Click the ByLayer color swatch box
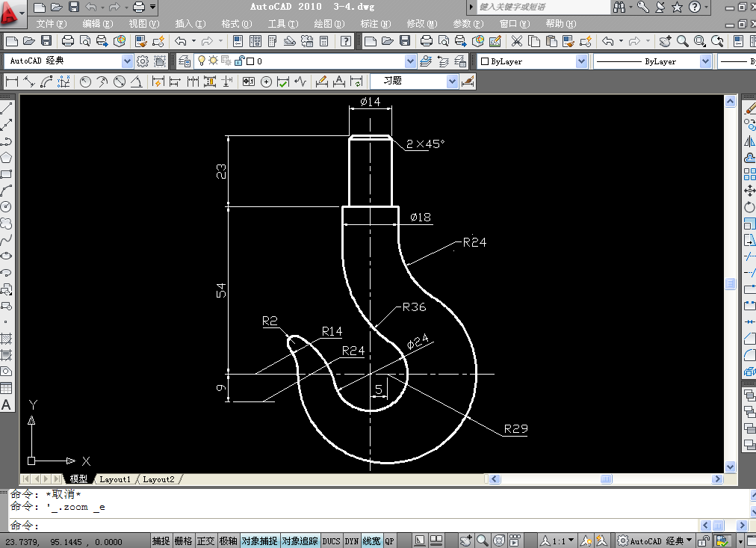The height and width of the screenshot is (548, 756). coord(485,61)
